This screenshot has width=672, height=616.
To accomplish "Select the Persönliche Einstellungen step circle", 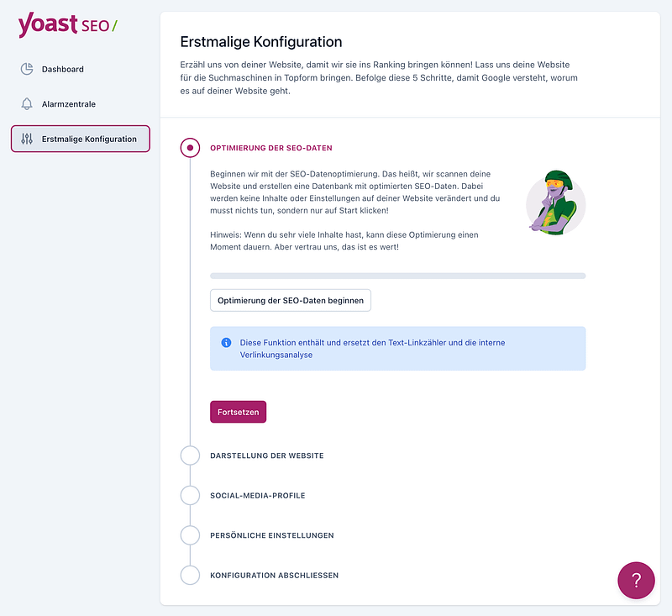I will click(x=191, y=535).
